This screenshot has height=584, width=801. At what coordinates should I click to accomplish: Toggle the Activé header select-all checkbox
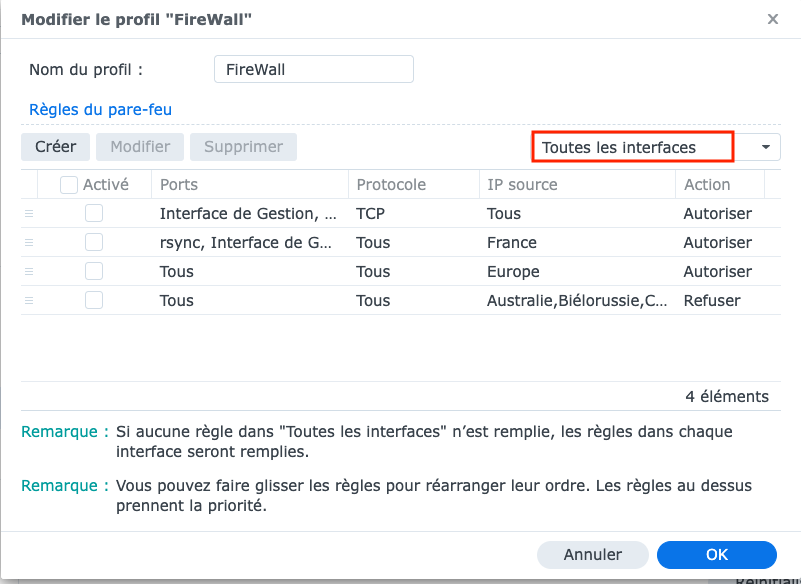[x=69, y=184]
